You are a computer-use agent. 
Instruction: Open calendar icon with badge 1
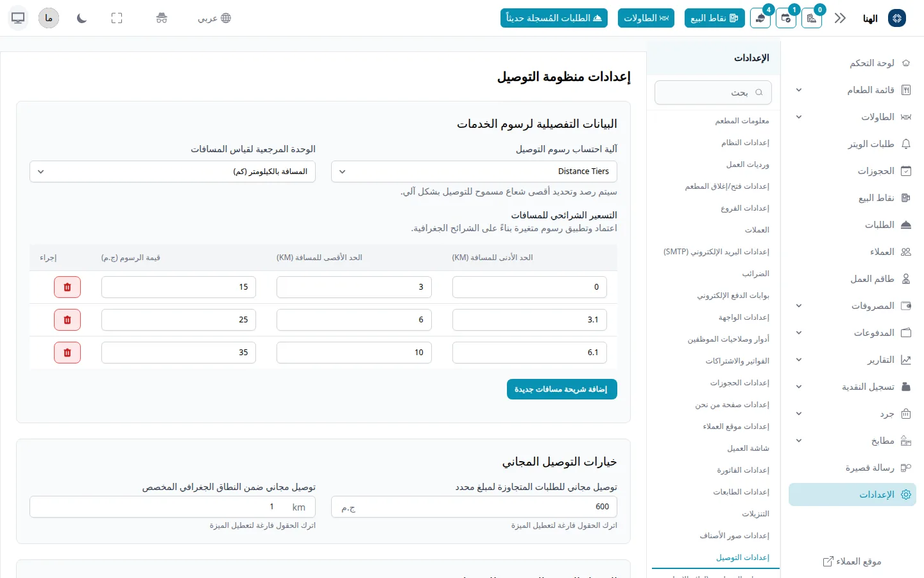click(x=786, y=18)
